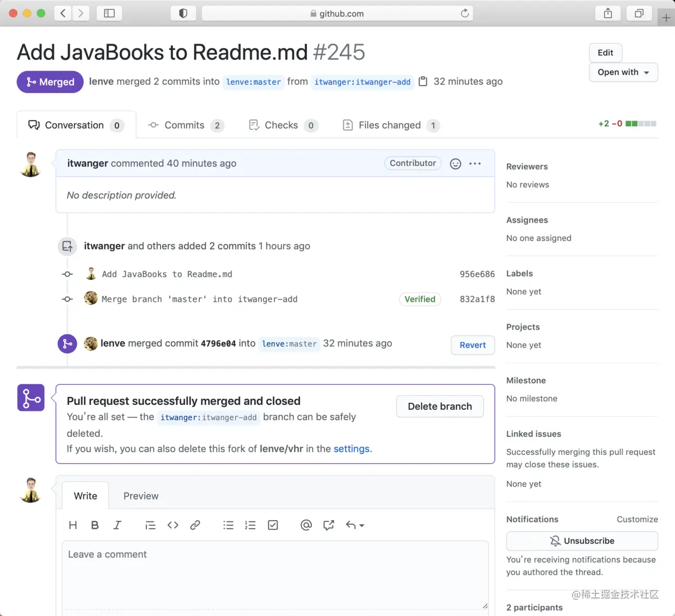675x616 pixels.
Task: Go forward with Safari forward arrow
Action: tap(81, 13)
